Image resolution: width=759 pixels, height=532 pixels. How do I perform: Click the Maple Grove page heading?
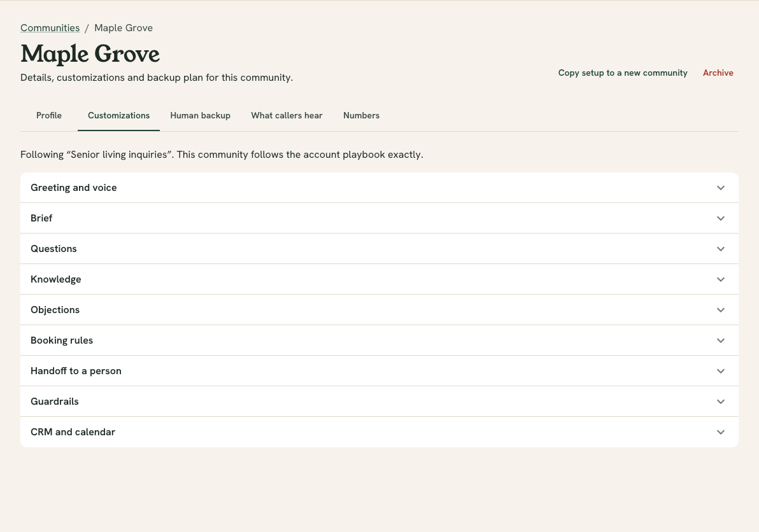(90, 53)
